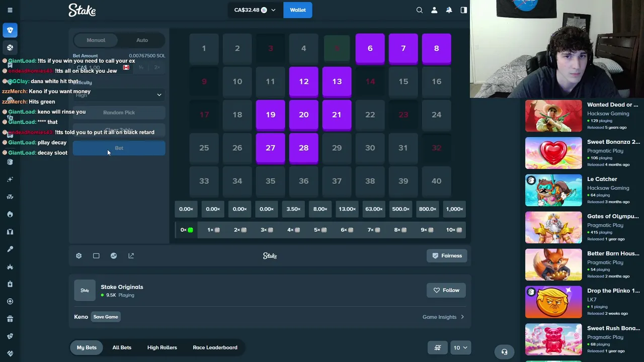This screenshot has width=644, height=362.
Task: Open the CA$32.48 balance dropdown
Action: click(x=255, y=10)
